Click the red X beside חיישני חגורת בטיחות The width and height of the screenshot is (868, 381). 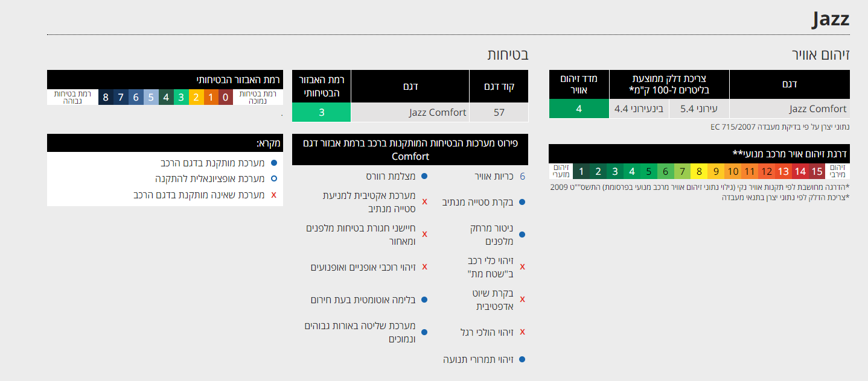[x=424, y=235]
